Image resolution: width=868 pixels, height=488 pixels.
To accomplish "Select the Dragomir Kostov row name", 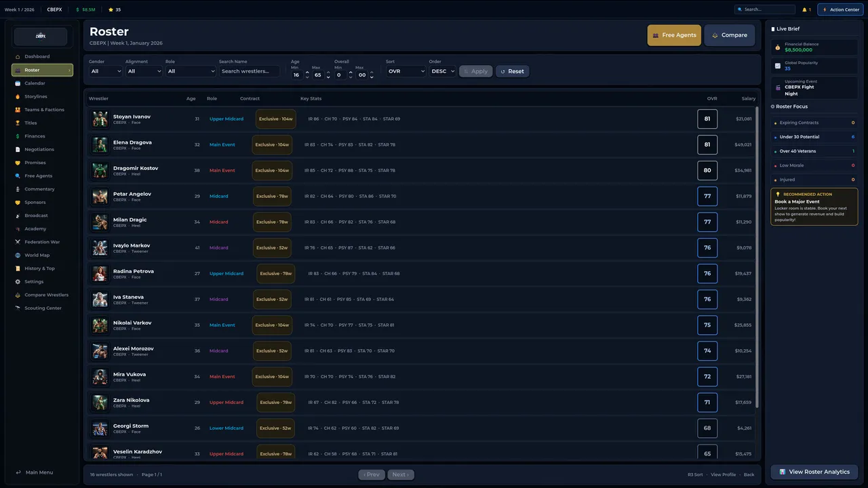I will point(136,168).
